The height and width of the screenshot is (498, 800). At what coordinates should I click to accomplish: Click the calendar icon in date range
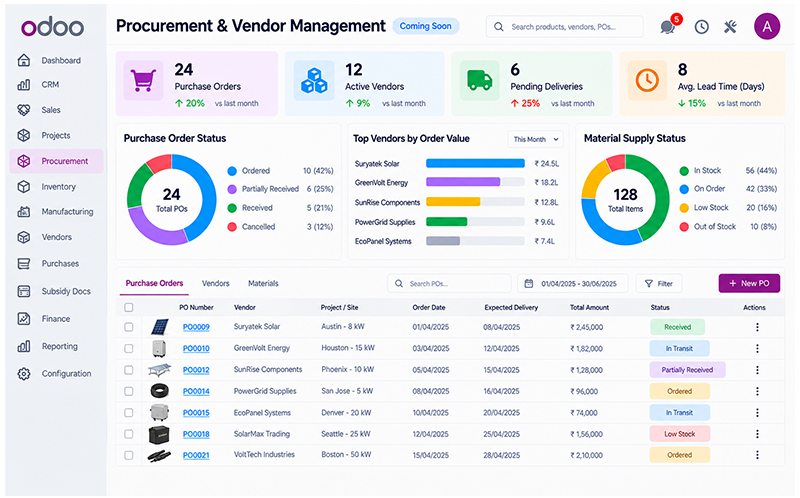pyautogui.click(x=529, y=283)
